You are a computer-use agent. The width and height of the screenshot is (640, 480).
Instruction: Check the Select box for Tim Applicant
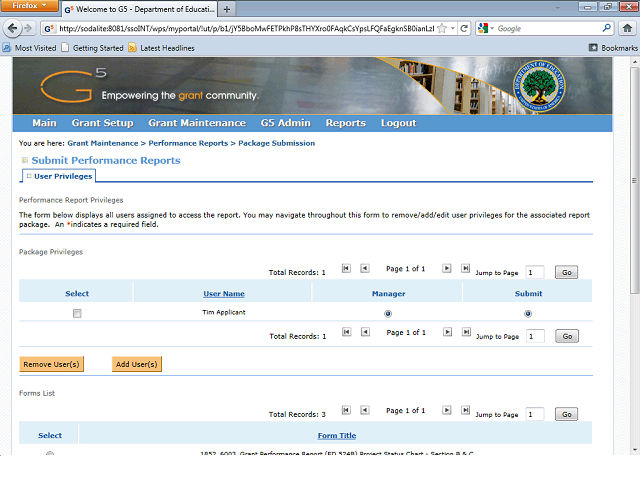[77, 313]
